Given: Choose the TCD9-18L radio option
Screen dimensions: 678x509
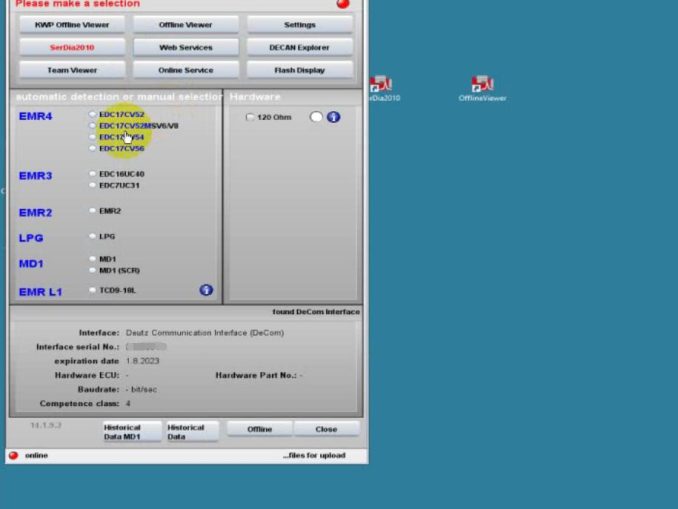Looking at the screenshot, I should click(x=92, y=290).
